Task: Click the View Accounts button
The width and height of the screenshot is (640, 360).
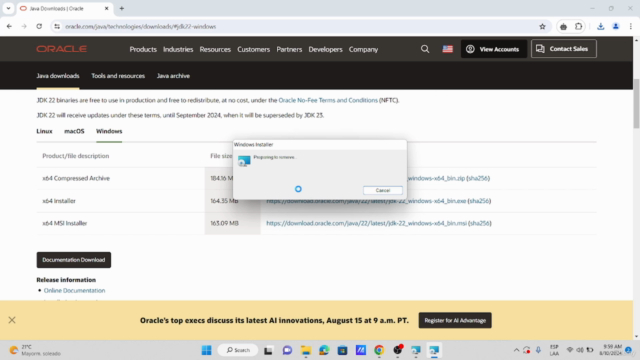Action: pos(493,49)
